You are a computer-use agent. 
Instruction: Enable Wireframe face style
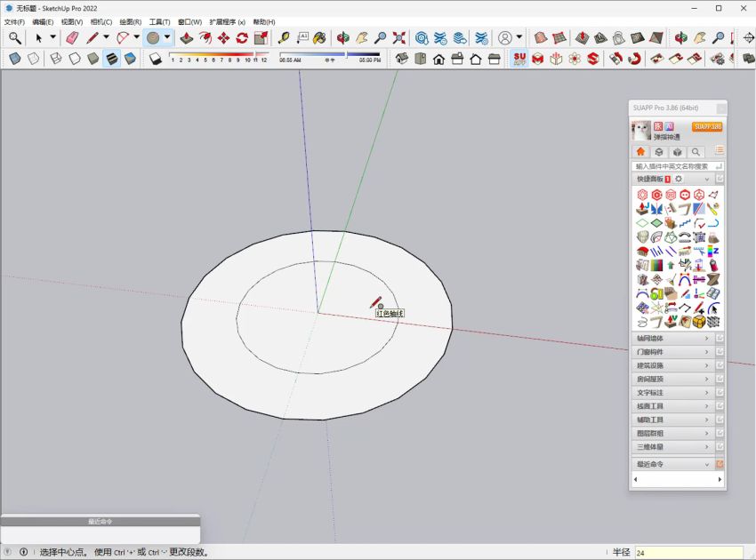coord(56,59)
